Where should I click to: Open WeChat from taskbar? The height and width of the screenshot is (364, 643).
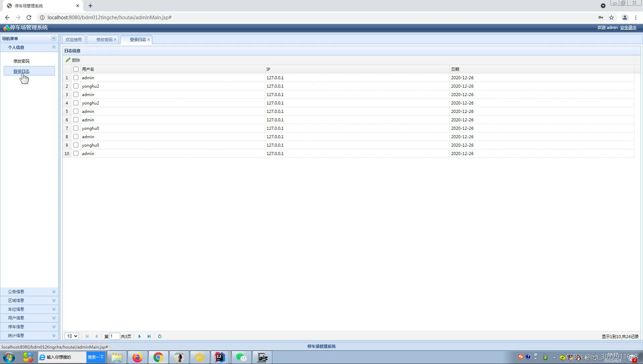pos(241,357)
